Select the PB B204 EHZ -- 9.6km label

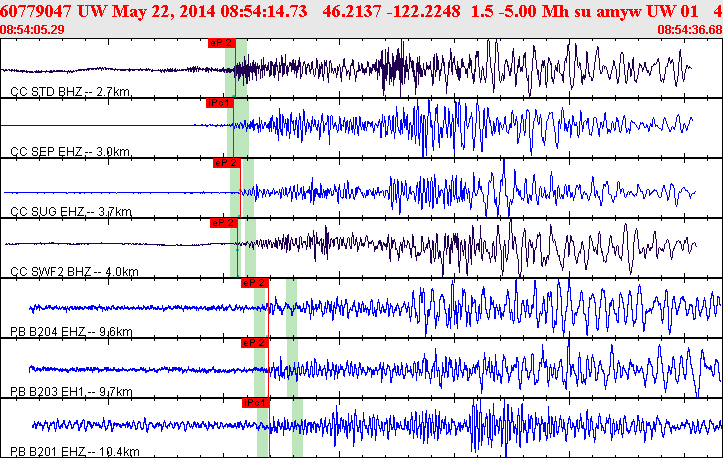click(x=71, y=332)
